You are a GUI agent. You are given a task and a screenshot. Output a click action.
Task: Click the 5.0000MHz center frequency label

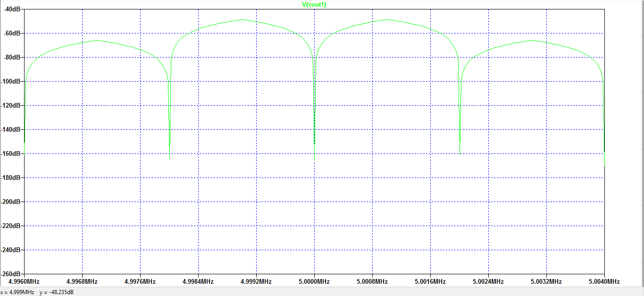(x=314, y=281)
